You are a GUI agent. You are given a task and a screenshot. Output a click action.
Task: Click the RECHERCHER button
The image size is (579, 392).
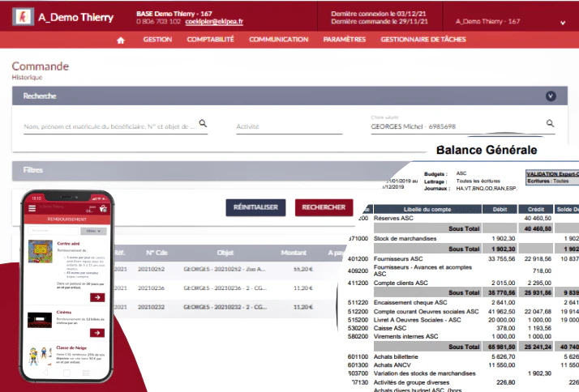(324, 207)
